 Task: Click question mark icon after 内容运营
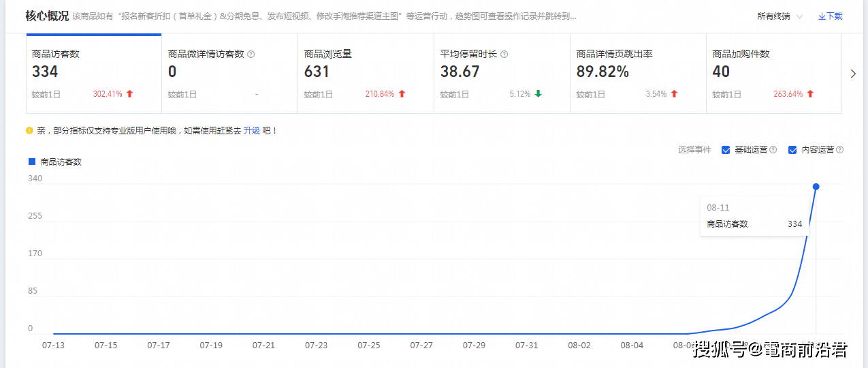[839, 150]
